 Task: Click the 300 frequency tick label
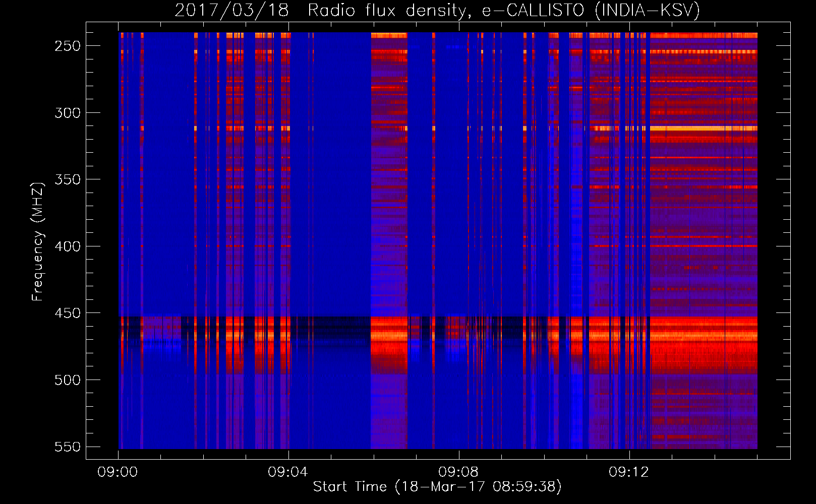[68, 113]
